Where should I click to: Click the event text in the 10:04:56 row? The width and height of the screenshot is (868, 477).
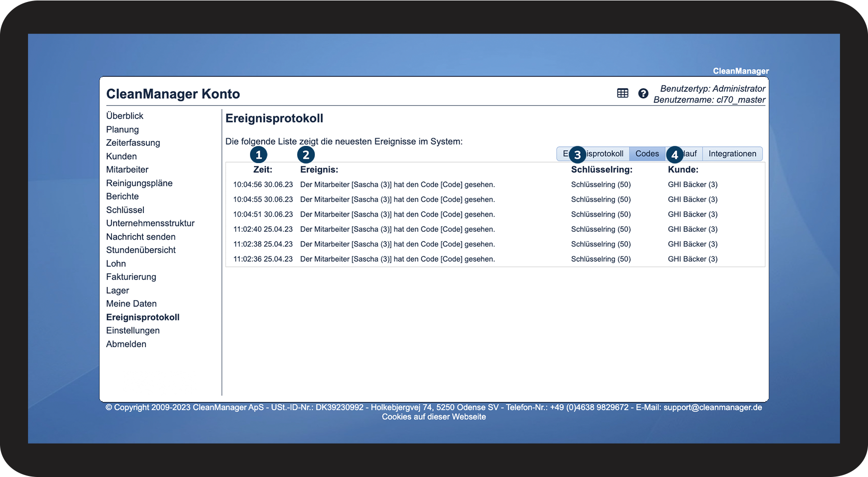click(397, 185)
